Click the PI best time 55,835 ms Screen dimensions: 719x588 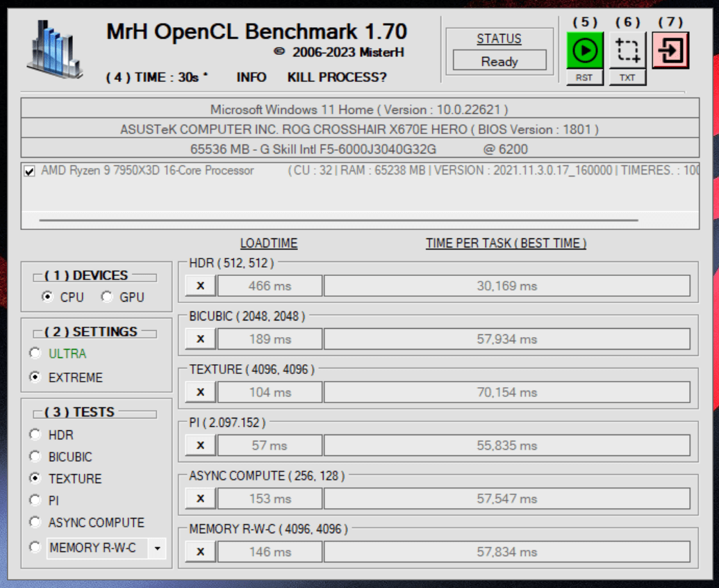506,446
